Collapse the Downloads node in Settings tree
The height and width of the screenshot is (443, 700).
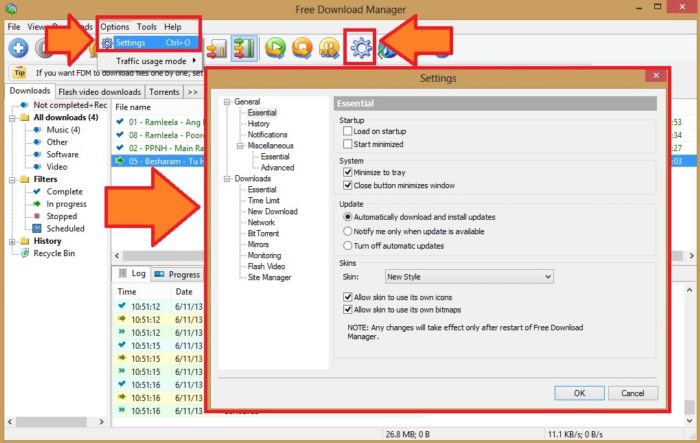[227, 179]
